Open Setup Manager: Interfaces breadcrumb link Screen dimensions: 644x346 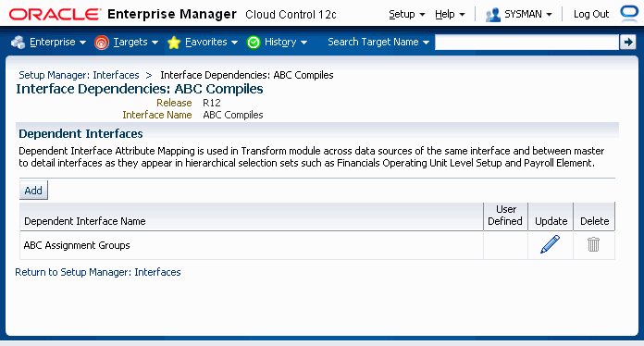[x=79, y=75]
